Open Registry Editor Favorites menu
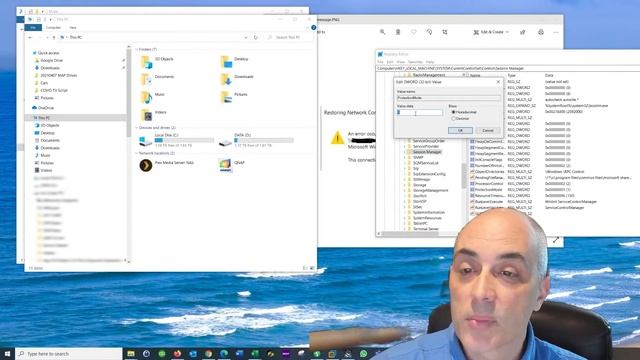The height and width of the screenshot is (360, 640). [416, 62]
